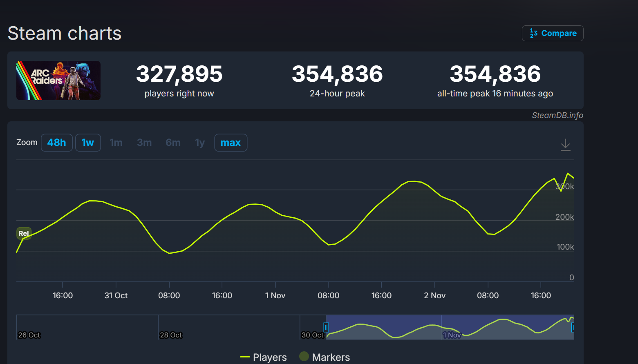Screen dimensions: 638x364
Task: Grab the right navigator range handle
Action: (573, 327)
